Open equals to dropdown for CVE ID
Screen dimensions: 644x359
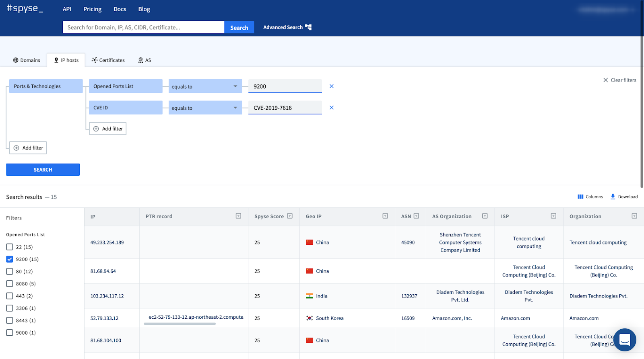(x=205, y=108)
